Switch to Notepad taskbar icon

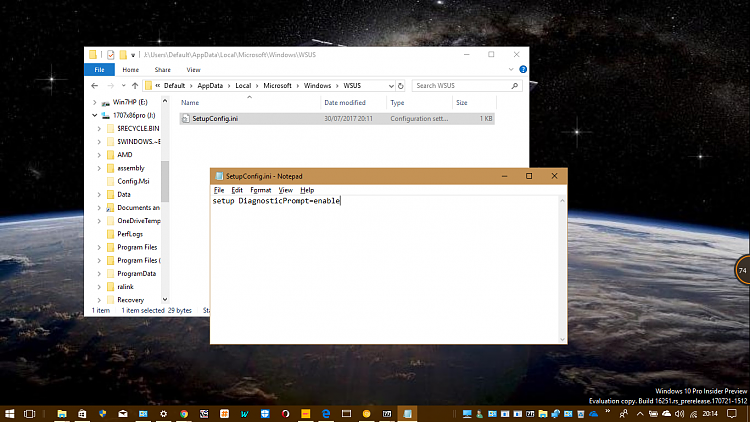point(408,413)
